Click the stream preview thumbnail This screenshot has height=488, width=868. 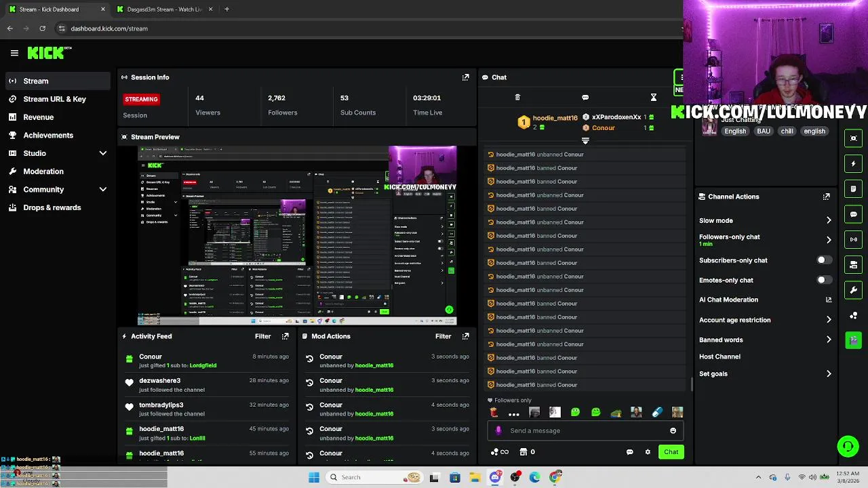pos(296,235)
